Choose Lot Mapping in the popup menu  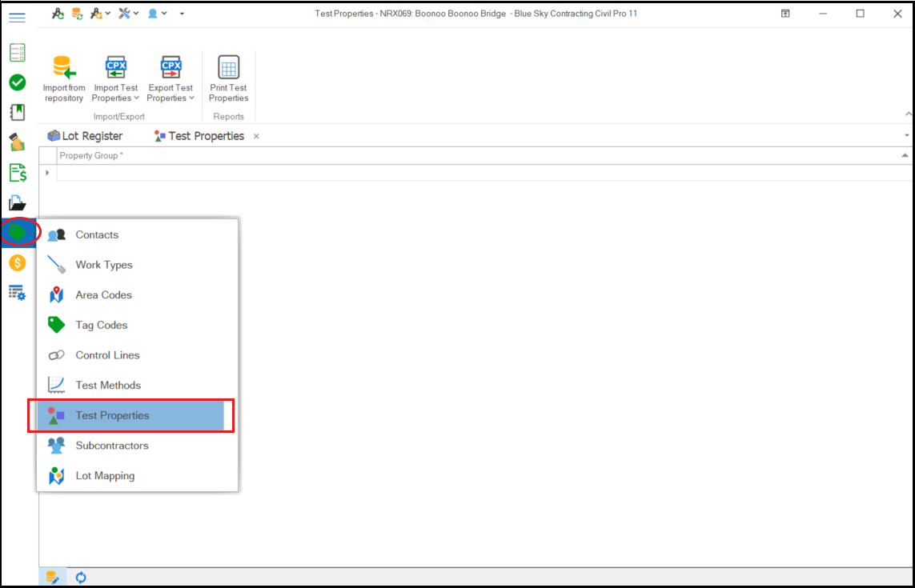point(105,476)
